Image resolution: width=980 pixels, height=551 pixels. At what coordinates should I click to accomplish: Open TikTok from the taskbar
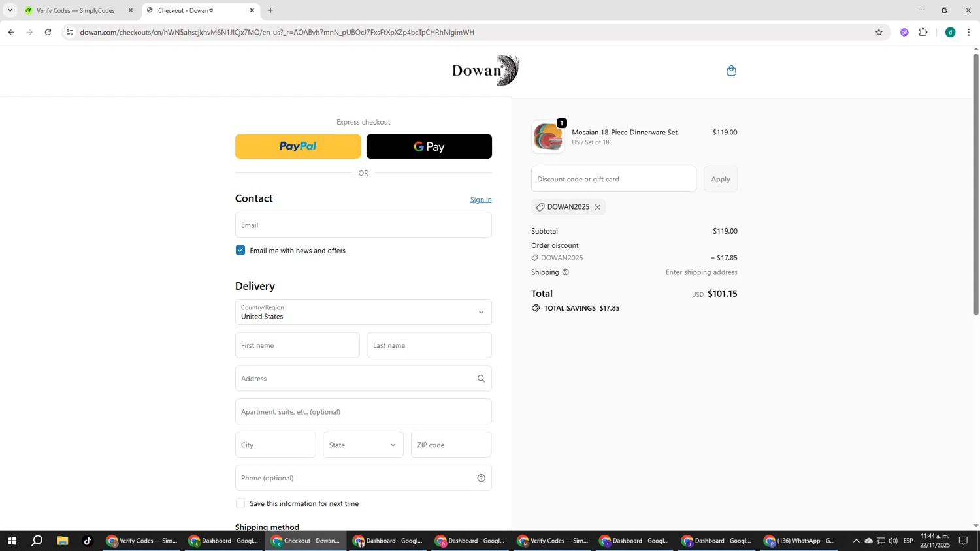pos(88,541)
